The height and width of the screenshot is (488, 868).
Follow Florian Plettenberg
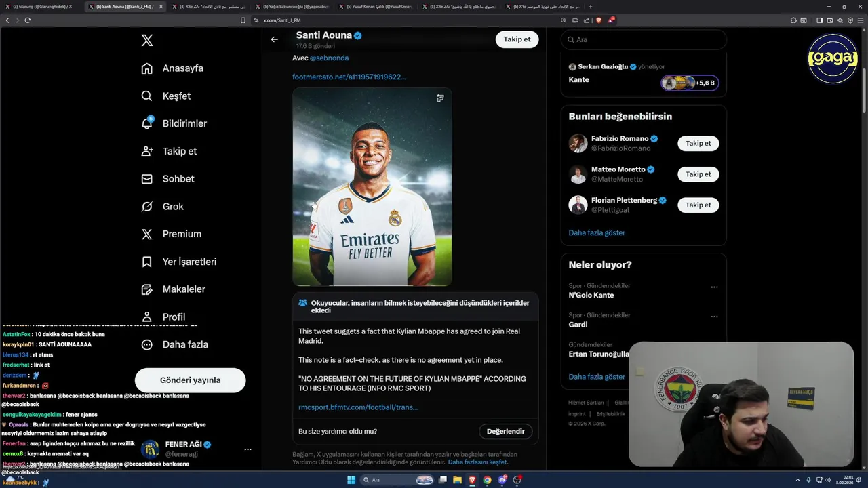(698, 205)
